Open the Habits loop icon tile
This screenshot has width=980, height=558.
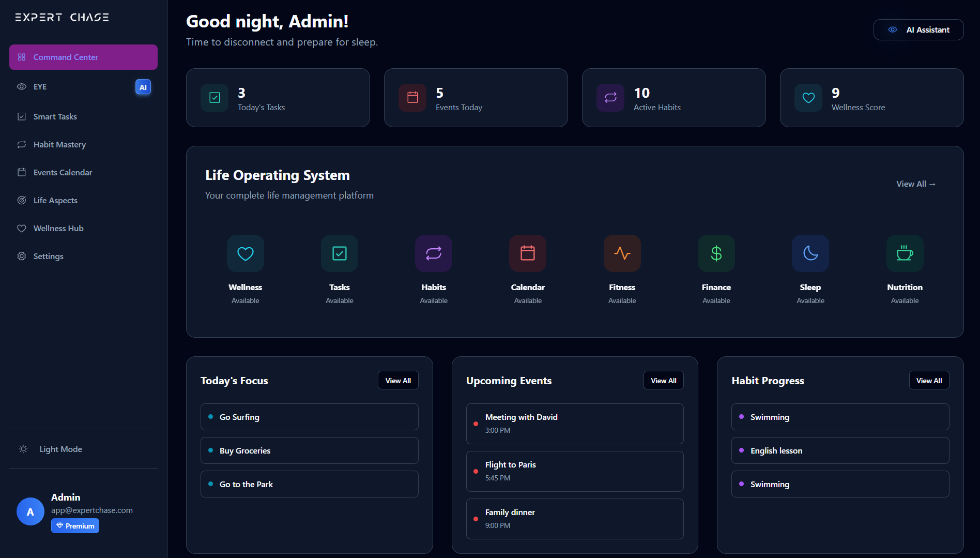coord(434,253)
